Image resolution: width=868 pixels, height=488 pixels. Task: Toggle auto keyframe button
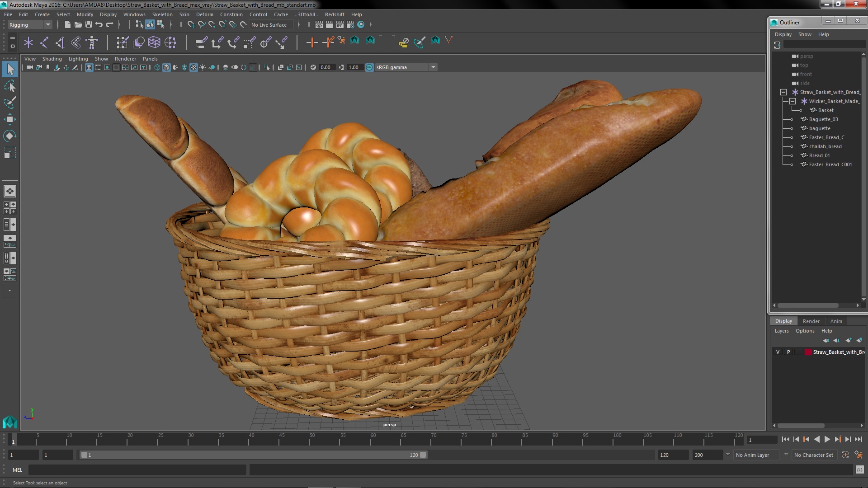(845, 455)
